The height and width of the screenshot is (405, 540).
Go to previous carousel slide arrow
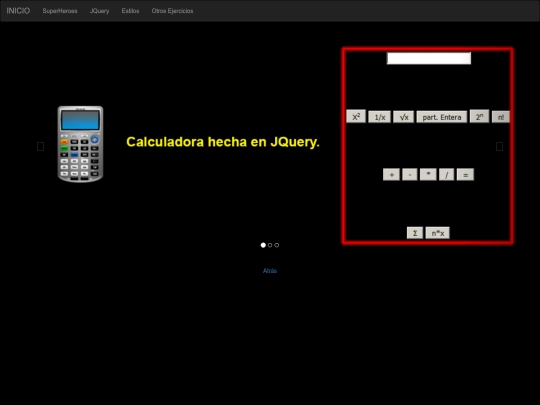click(x=40, y=146)
